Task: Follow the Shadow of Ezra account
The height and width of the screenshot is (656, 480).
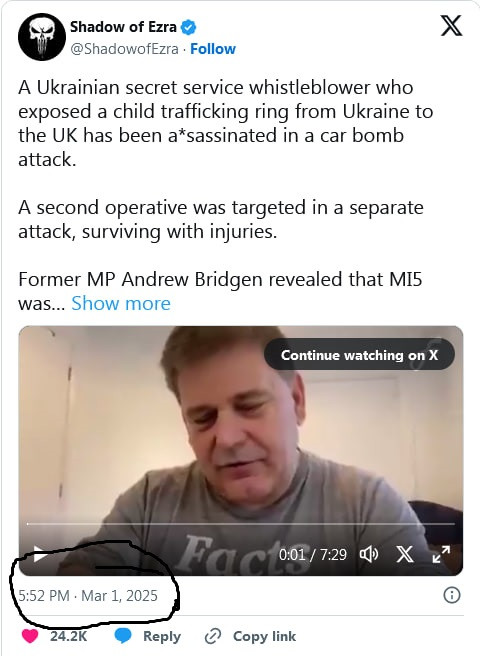Action: tap(213, 49)
